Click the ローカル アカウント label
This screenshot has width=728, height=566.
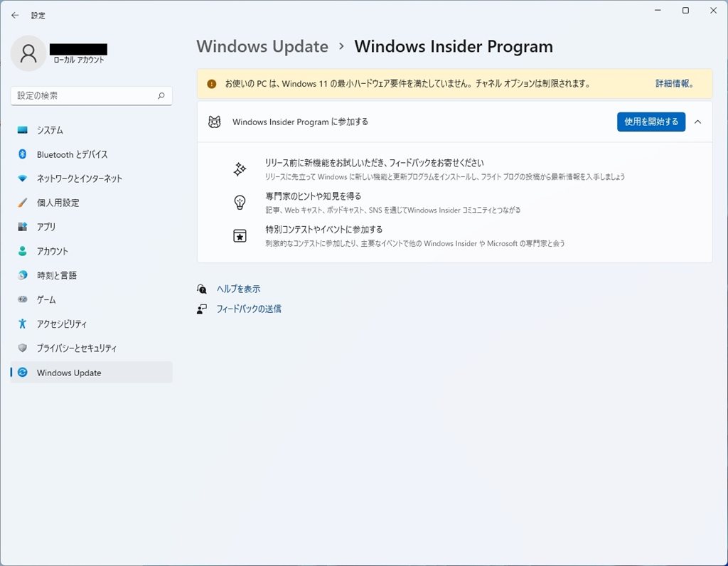point(79,60)
